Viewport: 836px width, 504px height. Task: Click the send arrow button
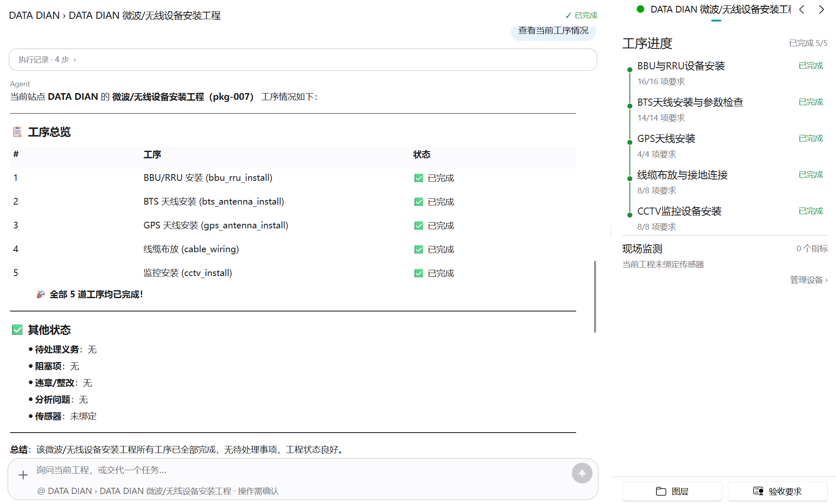tap(582, 473)
